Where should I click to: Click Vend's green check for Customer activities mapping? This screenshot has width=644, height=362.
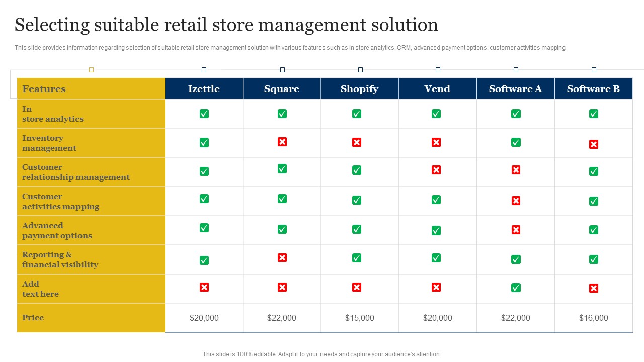436,200
